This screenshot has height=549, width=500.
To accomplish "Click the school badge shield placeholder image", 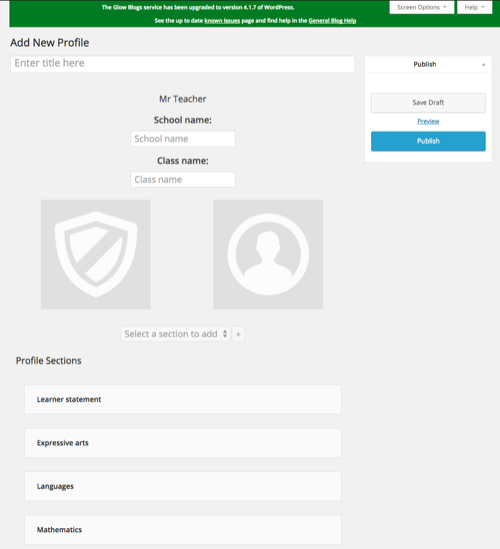I will (96, 255).
